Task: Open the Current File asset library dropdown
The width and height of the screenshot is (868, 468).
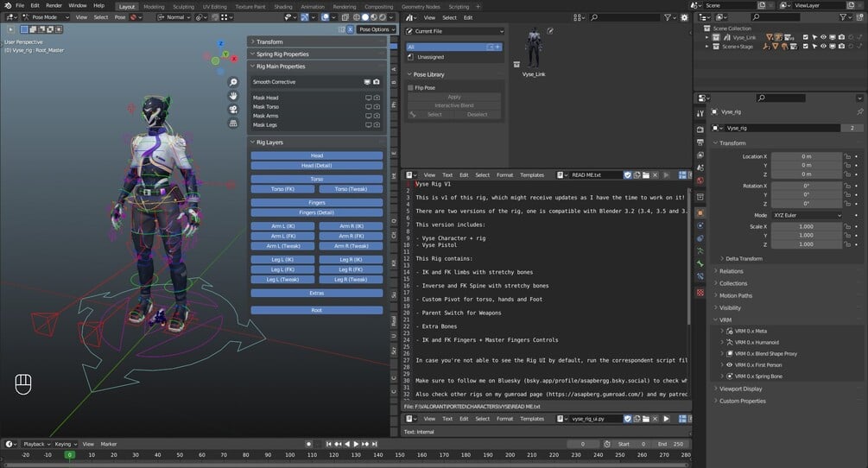Action: [455, 31]
